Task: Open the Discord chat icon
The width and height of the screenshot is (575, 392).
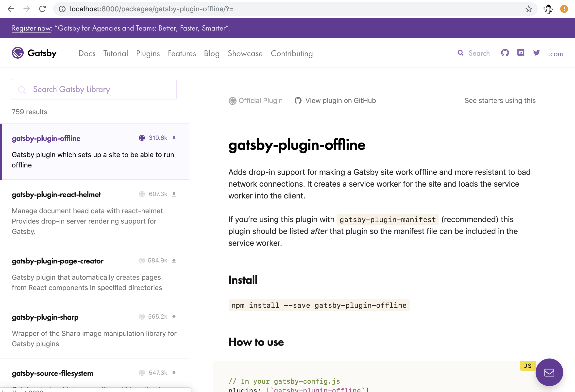Action: click(521, 53)
